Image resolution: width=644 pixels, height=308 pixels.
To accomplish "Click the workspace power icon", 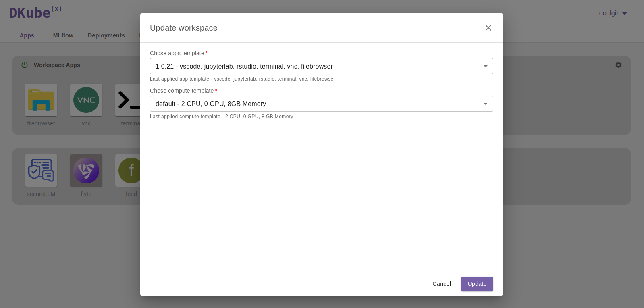I will click(25, 65).
